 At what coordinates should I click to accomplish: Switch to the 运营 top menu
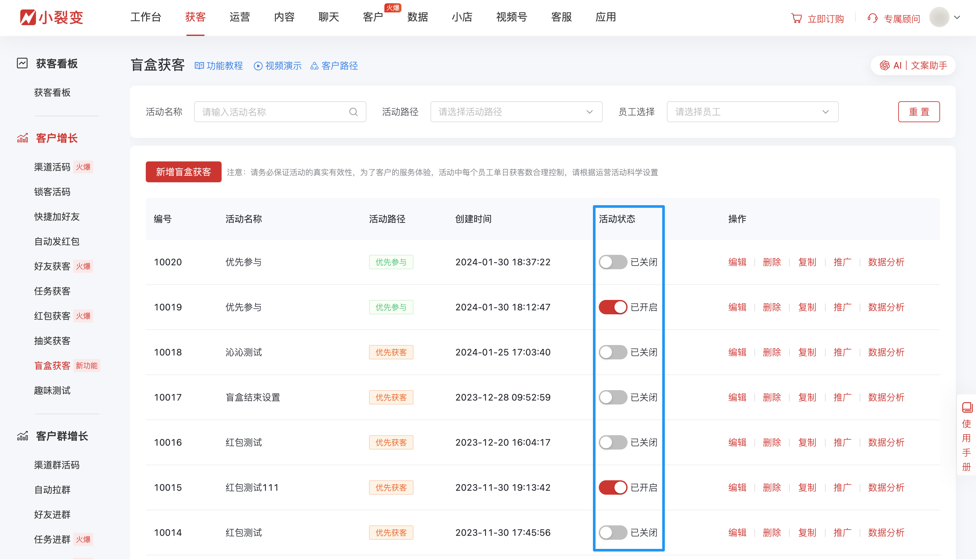[240, 17]
